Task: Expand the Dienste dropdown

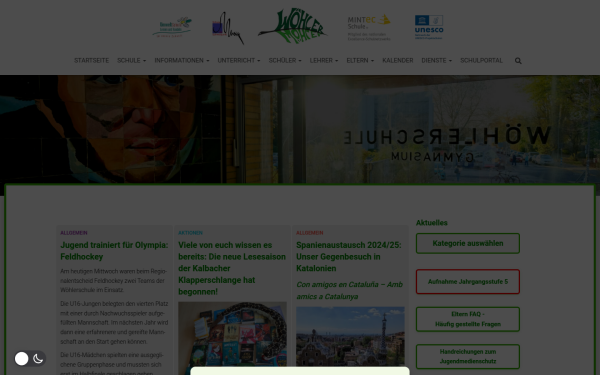Action: pyautogui.click(x=437, y=60)
